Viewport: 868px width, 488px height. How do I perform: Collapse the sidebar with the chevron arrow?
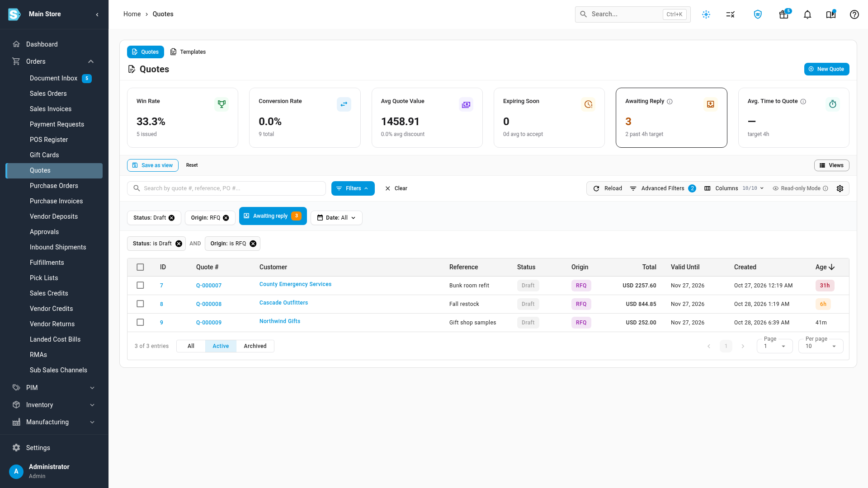pos(97,14)
